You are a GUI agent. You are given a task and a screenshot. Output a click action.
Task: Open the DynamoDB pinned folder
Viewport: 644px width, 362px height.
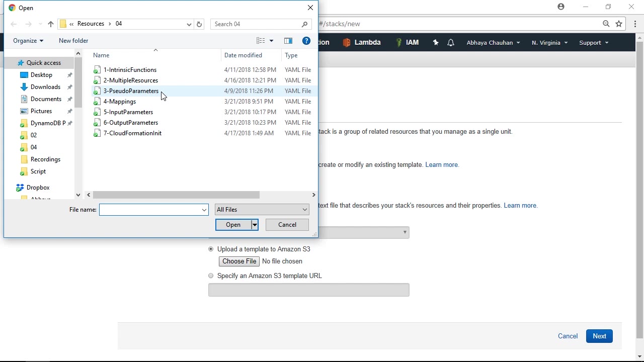click(x=48, y=123)
